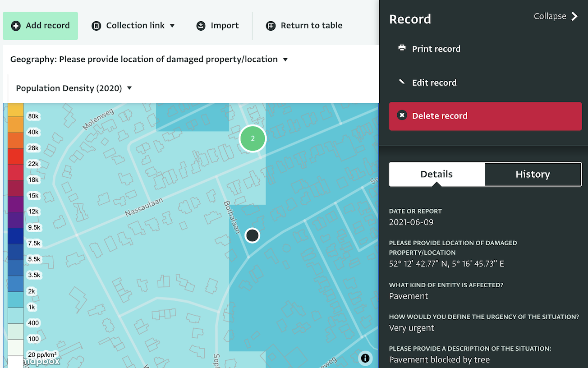This screenshot has width=588, height=368.
Task: Click Return to table
Action: [312, 26]
